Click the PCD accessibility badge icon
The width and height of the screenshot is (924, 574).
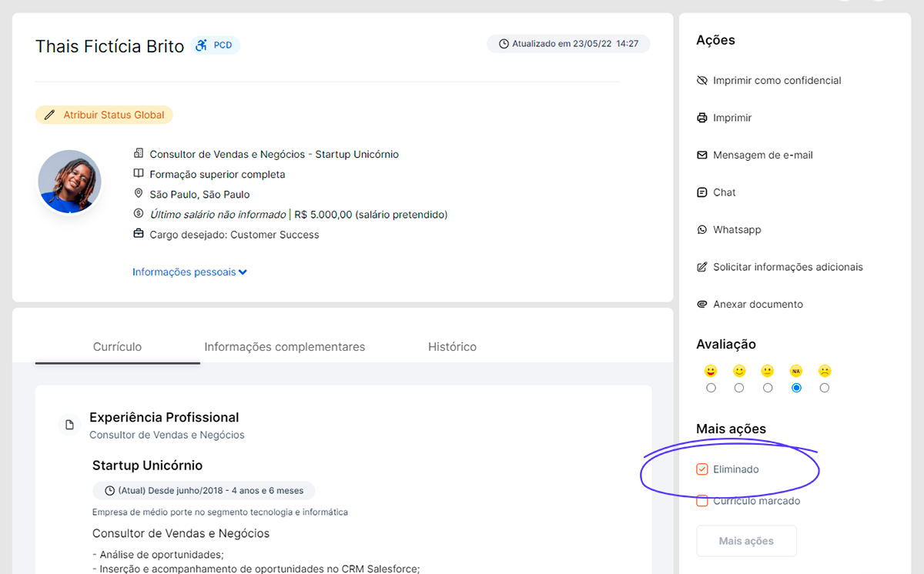(201, 45)
